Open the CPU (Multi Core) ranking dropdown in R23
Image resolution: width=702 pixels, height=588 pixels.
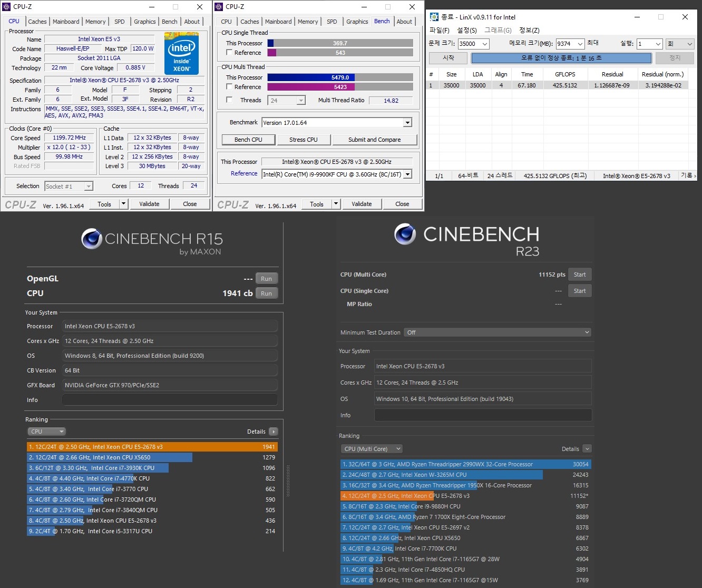click(372, 449)
